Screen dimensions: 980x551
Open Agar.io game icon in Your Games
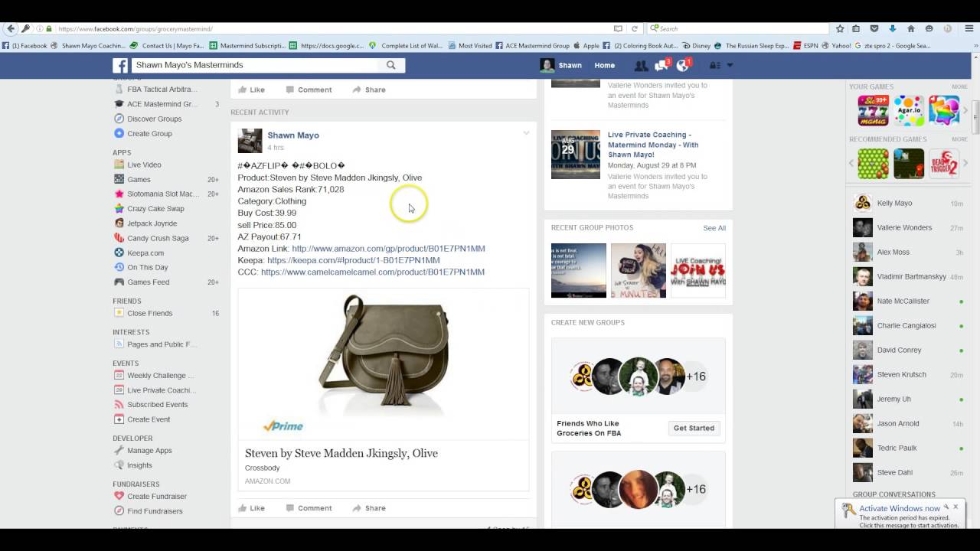pos(909,111)
